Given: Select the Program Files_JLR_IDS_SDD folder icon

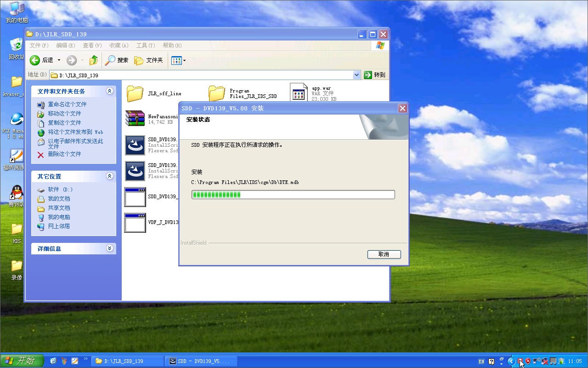Looking at the screenshot, I should 217,93.
